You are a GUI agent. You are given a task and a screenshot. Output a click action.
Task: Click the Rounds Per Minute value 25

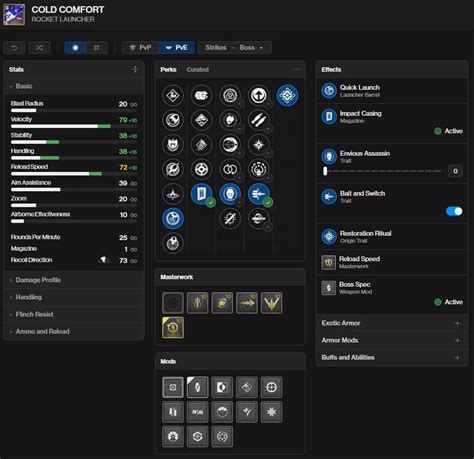point(123,238)
